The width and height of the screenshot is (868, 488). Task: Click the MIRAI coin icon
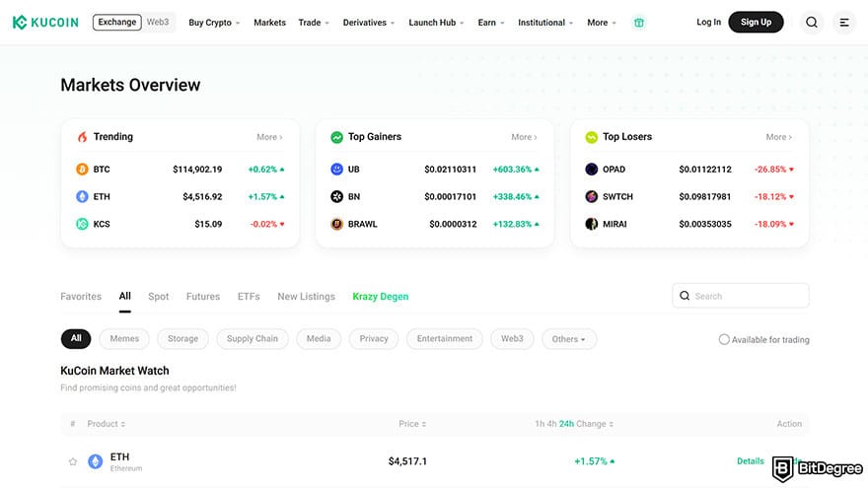tap(591, 224)
